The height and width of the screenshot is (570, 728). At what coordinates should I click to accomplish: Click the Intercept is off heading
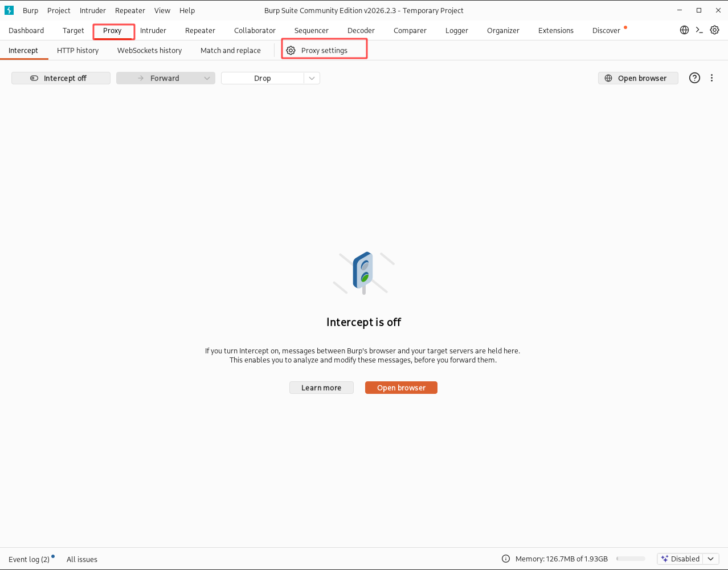363,322
